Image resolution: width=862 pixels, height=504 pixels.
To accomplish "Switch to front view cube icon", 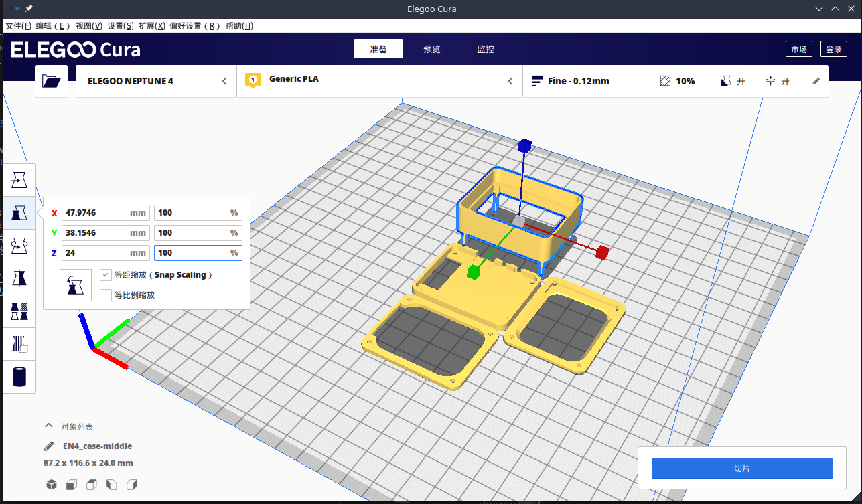I will [x=72, y=485].
